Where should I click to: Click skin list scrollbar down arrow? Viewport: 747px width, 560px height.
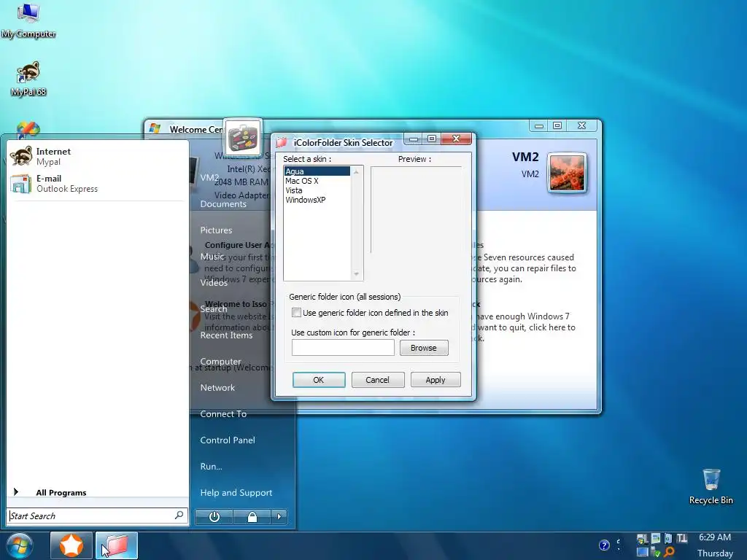pos(356,274)
